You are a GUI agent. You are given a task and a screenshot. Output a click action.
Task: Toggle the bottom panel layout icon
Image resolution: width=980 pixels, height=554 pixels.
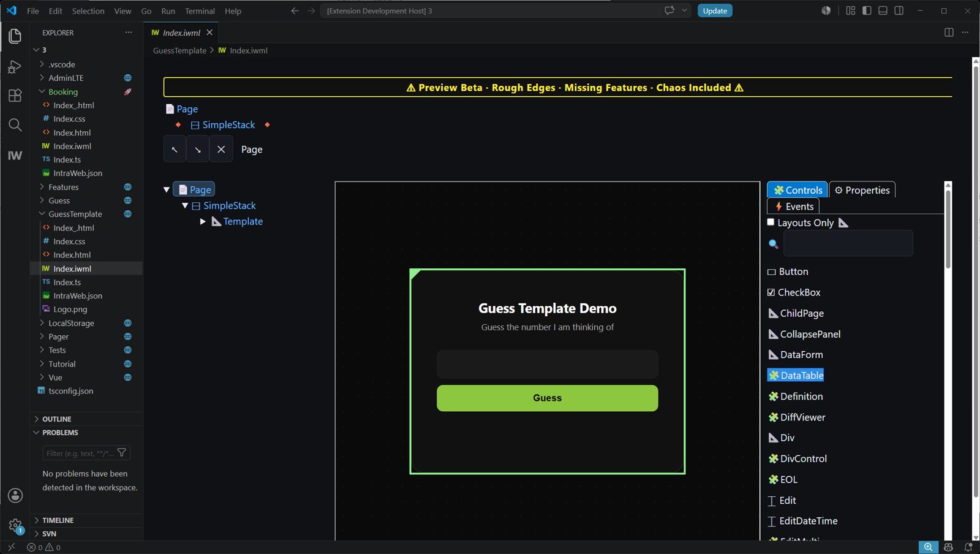tap(883, 10)
